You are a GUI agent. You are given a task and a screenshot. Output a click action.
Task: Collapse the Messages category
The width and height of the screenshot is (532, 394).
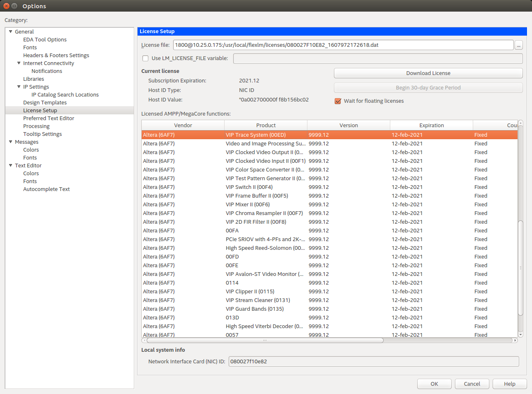click(11, 142)
